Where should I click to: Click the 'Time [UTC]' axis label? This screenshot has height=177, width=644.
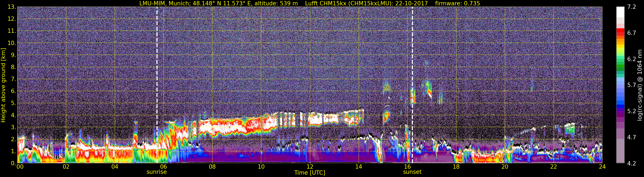(x=310, y=173)
